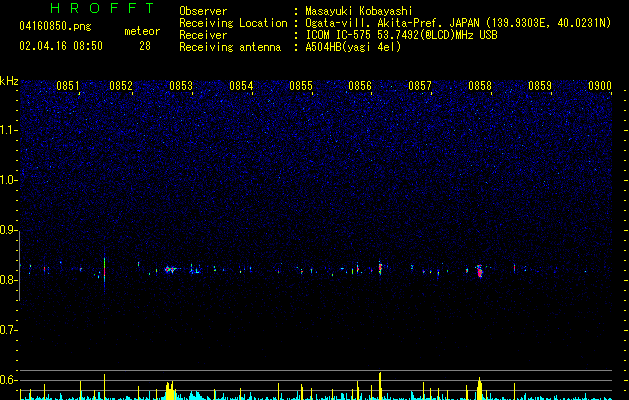This screenshot has height=400, width=629.
Task: Click the 1.1 kHz axis label
Action: tap(9, 130)
